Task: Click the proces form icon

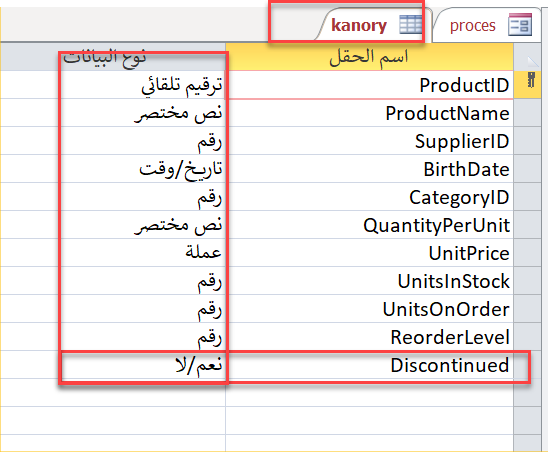Action: (x=520, y=24)
